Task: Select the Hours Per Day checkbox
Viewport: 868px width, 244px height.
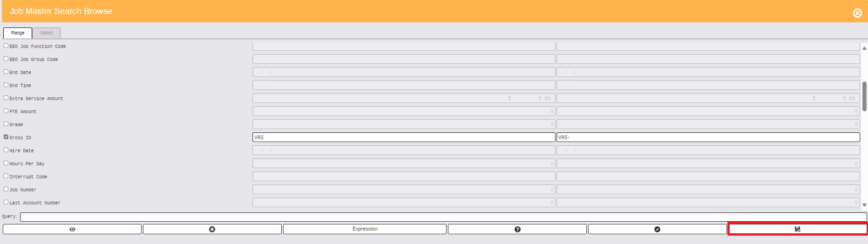Action: (x=6, y=163)
